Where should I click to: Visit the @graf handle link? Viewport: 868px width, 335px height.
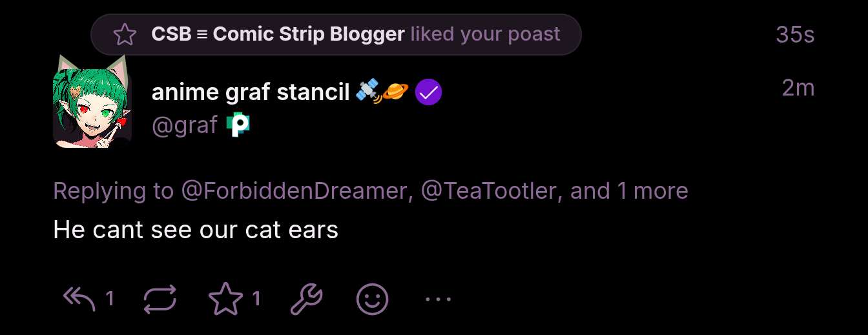coord(184,125)
